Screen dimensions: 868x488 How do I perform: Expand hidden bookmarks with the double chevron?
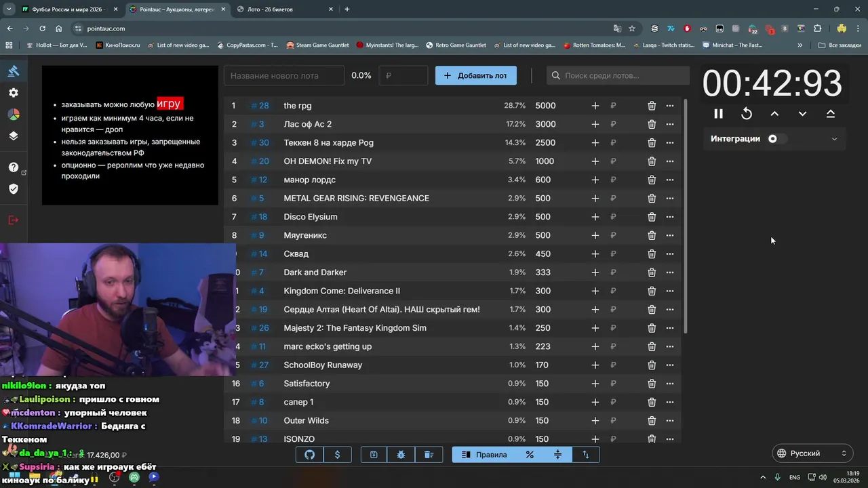point(801,45)
